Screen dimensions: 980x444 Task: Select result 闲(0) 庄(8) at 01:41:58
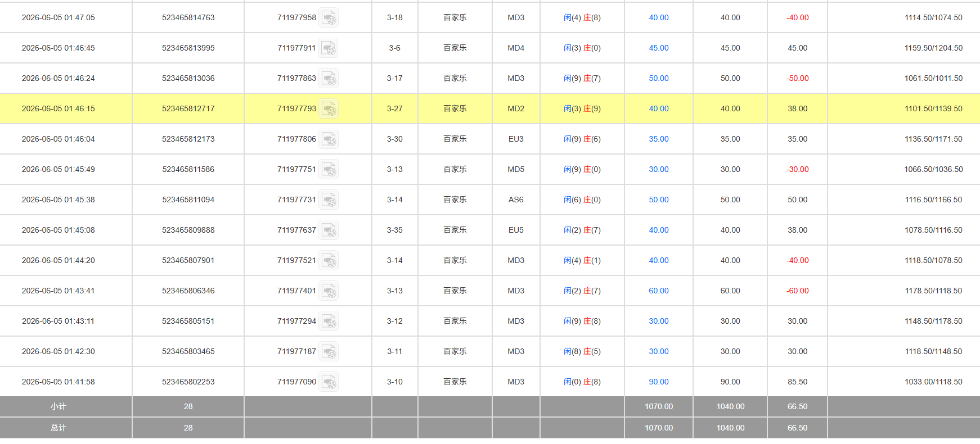coord(582,382)
